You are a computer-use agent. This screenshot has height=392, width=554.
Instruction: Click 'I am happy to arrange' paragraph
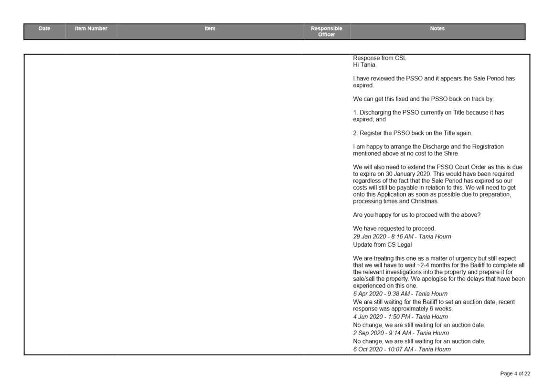click(428, 150)
